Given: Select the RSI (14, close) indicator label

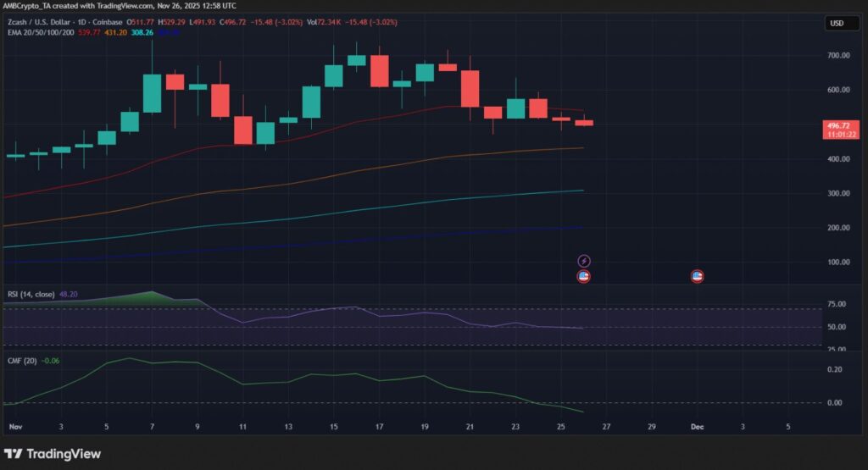Looking at the screenshot, I should [x=31, y=294].
